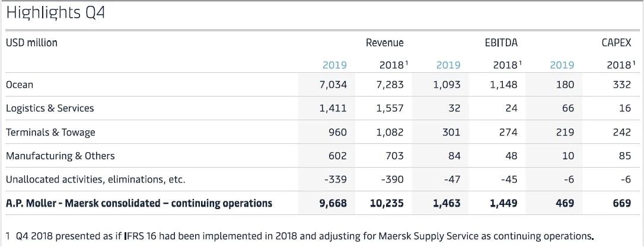Click the 'Terminals & Towage' row label
Screen dimensions: 644x247
(x=50, y=132)
